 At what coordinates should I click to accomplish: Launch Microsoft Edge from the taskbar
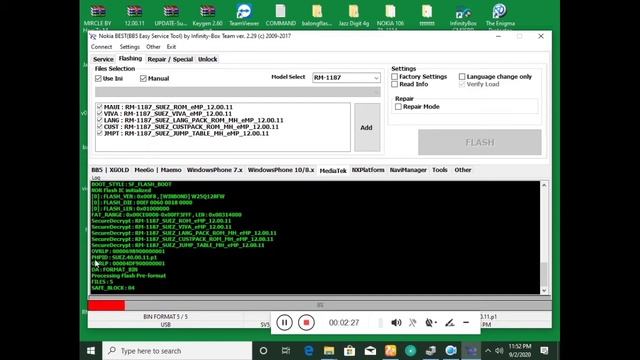(309, 351)
